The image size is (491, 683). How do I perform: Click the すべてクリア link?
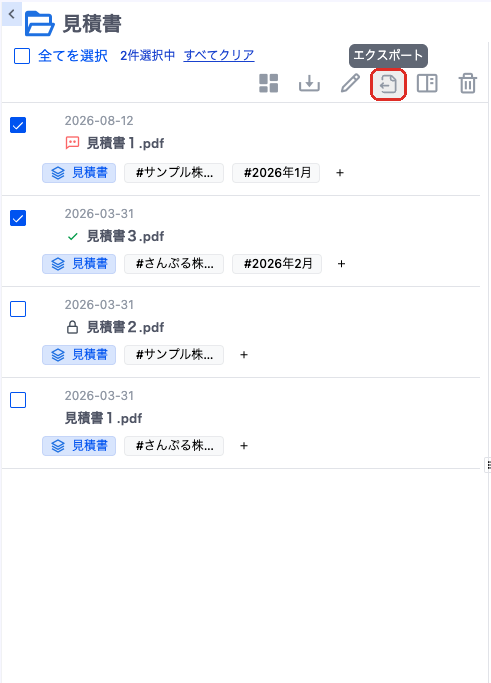click(219, 55)
